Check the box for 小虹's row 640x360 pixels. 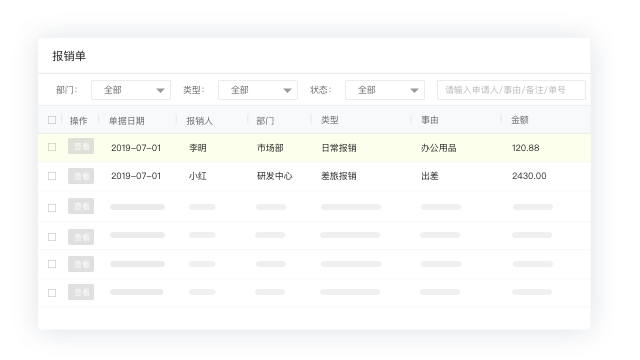pyautogui.click(x=52, y=176)
